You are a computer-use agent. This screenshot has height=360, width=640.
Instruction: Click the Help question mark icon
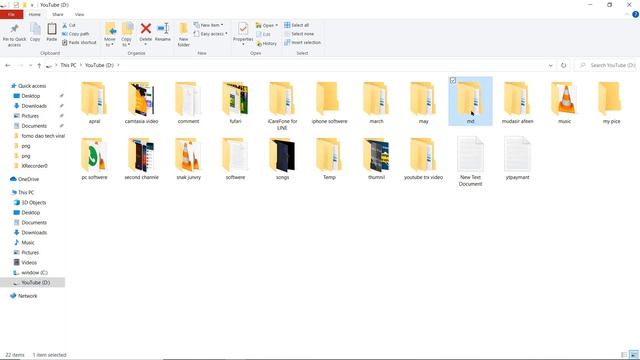coord(635,14)
